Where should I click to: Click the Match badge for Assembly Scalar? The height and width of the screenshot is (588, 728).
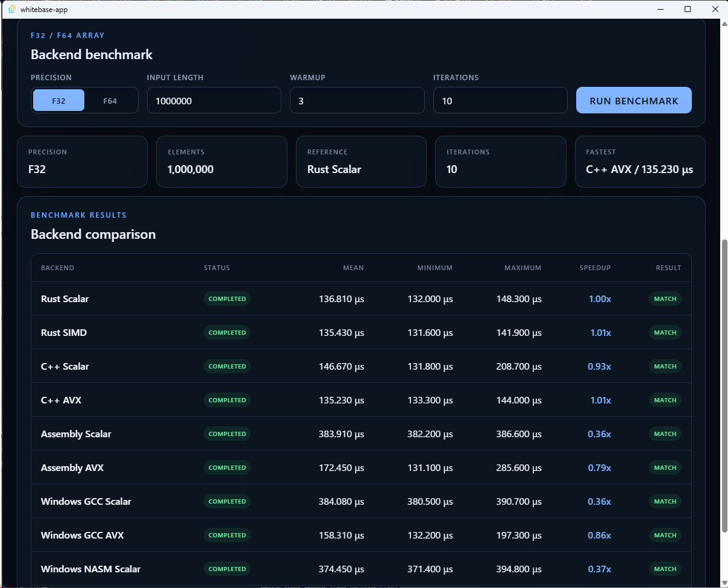coord(665,434)
